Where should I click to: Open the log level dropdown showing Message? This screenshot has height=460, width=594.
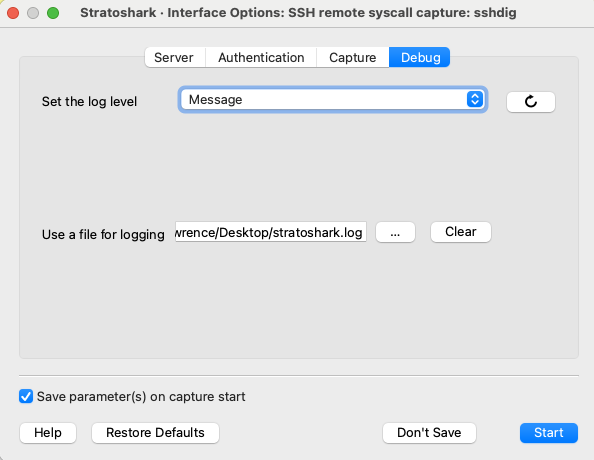tap(333, 100)
